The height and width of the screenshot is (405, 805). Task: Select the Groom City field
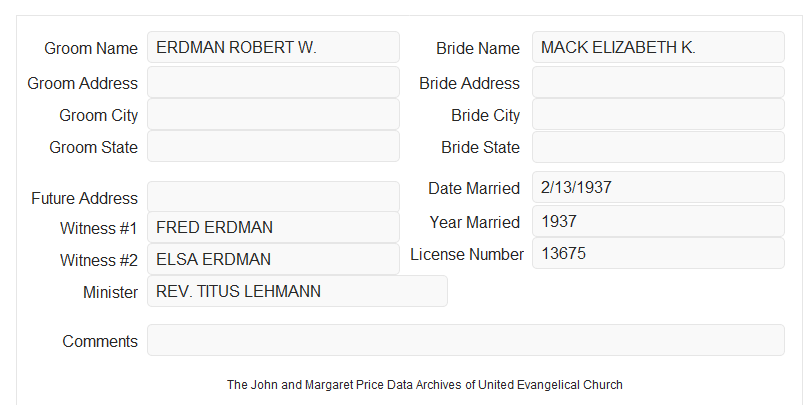tap(273, 114)
